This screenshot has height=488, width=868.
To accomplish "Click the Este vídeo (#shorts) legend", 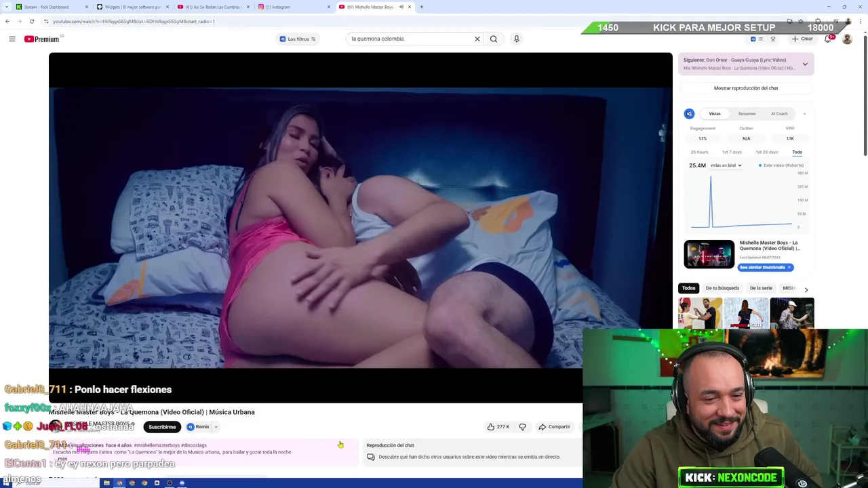I will pyautogui.click(x=781, y=165).
